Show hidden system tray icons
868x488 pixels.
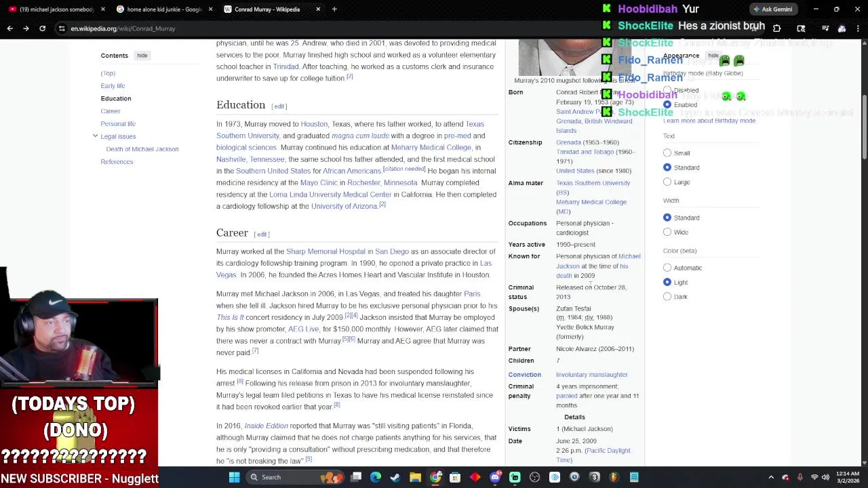coord(771,477)
